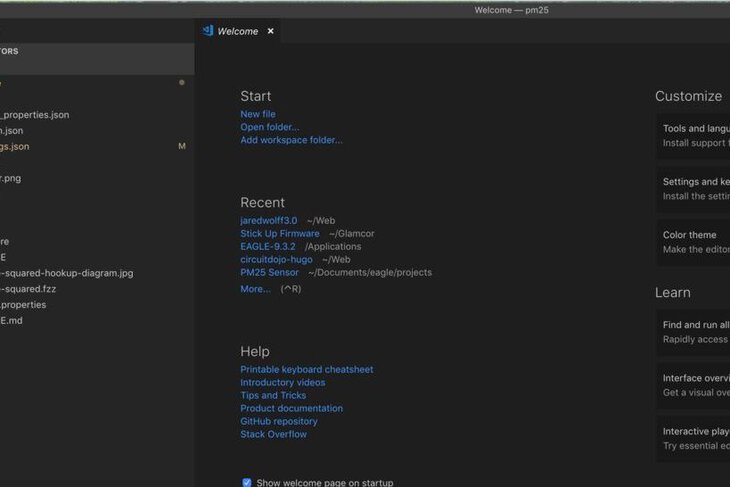Screen dimensions: 730x487
Task: Click the VS Code icon on Welcome tab
Action: coord(207,31)
